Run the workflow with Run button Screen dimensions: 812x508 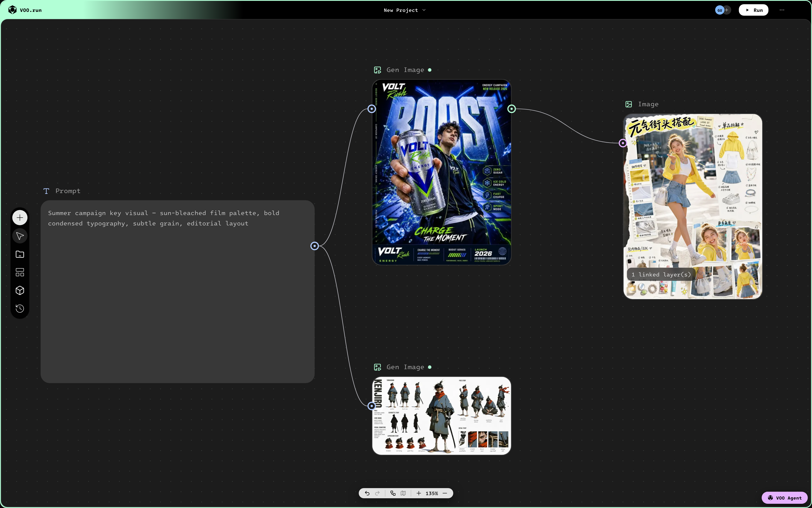[754, 10]
